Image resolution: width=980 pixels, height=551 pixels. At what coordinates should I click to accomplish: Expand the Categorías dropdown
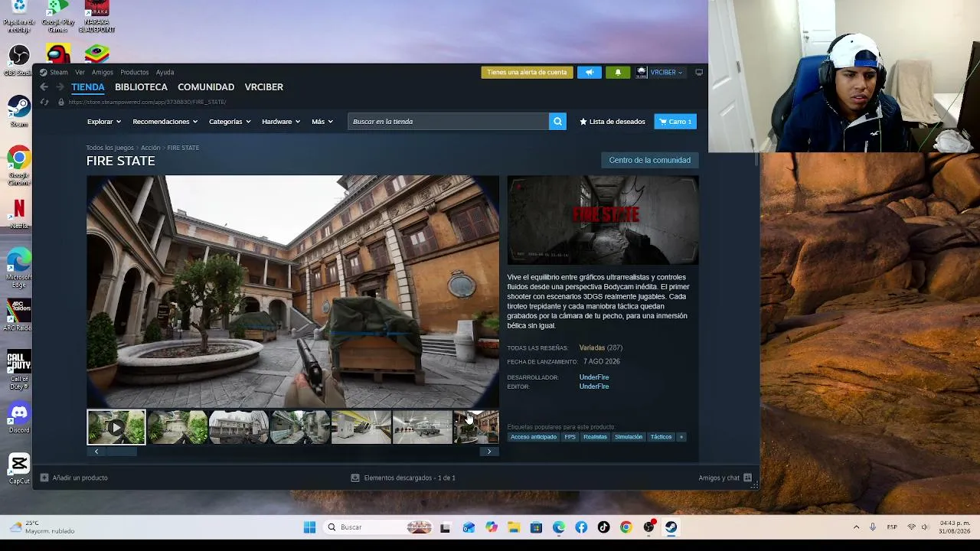click(x=230, y=122)
